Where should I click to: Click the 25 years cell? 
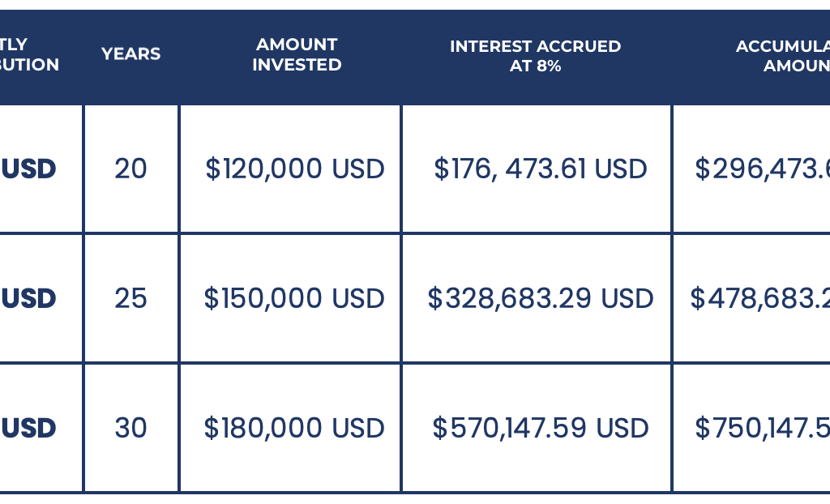[130, 298]
